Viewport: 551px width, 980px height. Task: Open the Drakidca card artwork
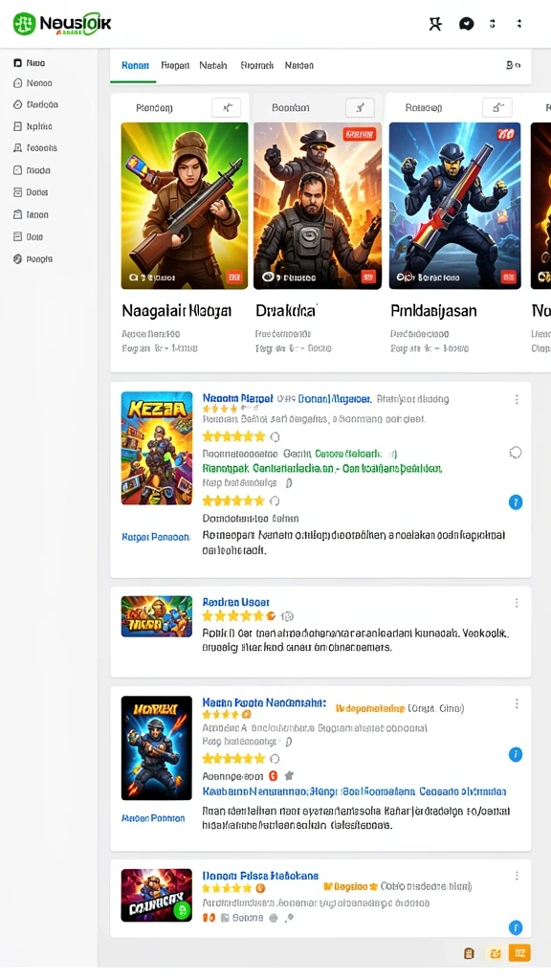[x=318, y=206]
